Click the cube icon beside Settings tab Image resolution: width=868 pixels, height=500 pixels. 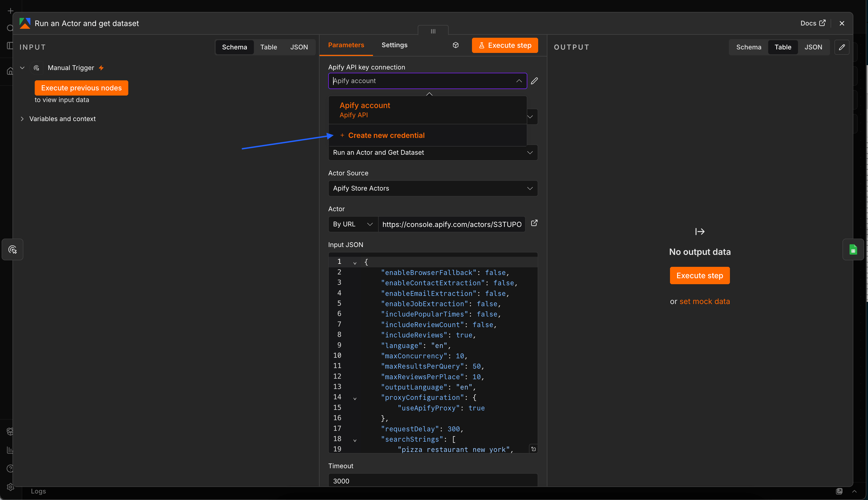[456, 45]
